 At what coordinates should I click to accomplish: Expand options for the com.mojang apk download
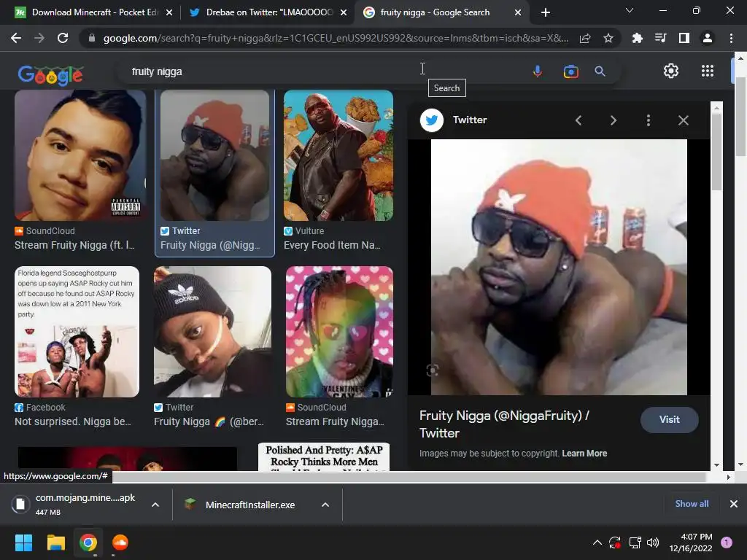point(155,505)
